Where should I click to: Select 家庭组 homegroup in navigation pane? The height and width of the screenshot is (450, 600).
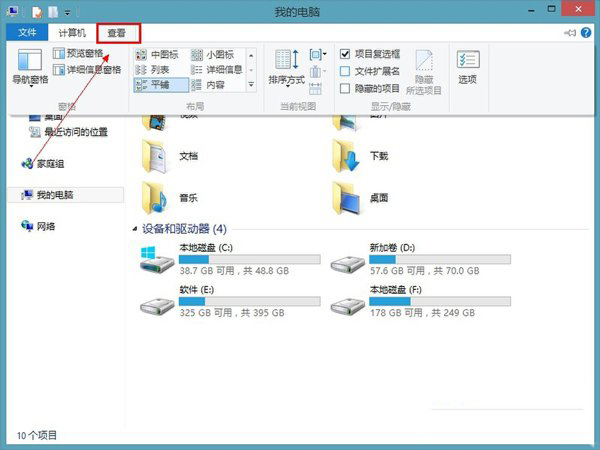[43, 164]
